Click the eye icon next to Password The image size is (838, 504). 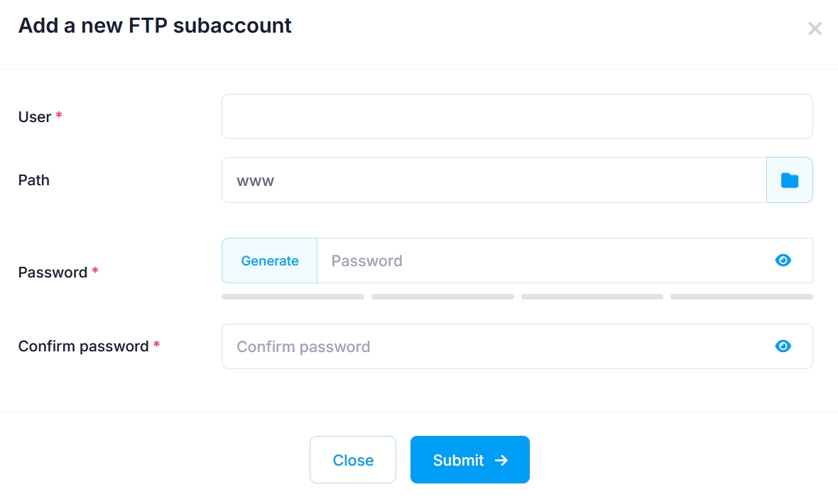(x=783, y=260)
